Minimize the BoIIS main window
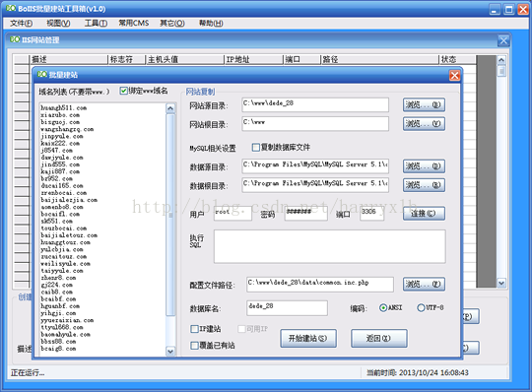The height and width of the screenshot is (392, 532). coord(495,9)
